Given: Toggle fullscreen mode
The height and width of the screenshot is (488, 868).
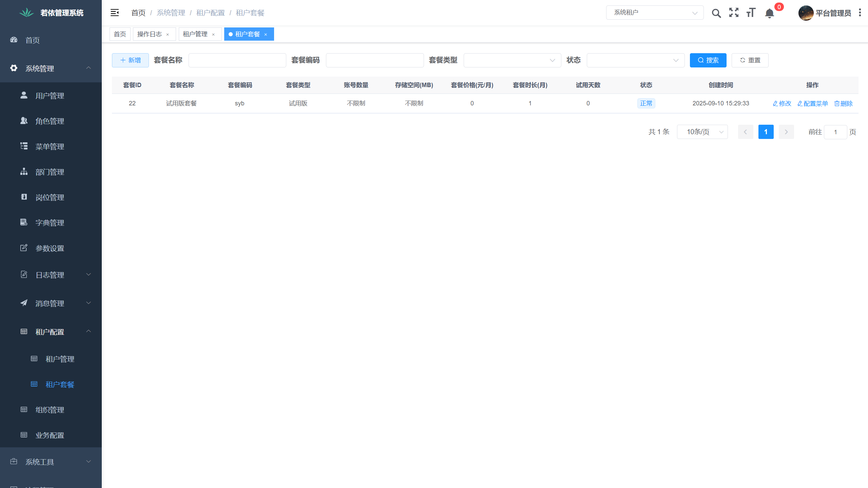Looking at the screenshot, I should click(733, 13).
